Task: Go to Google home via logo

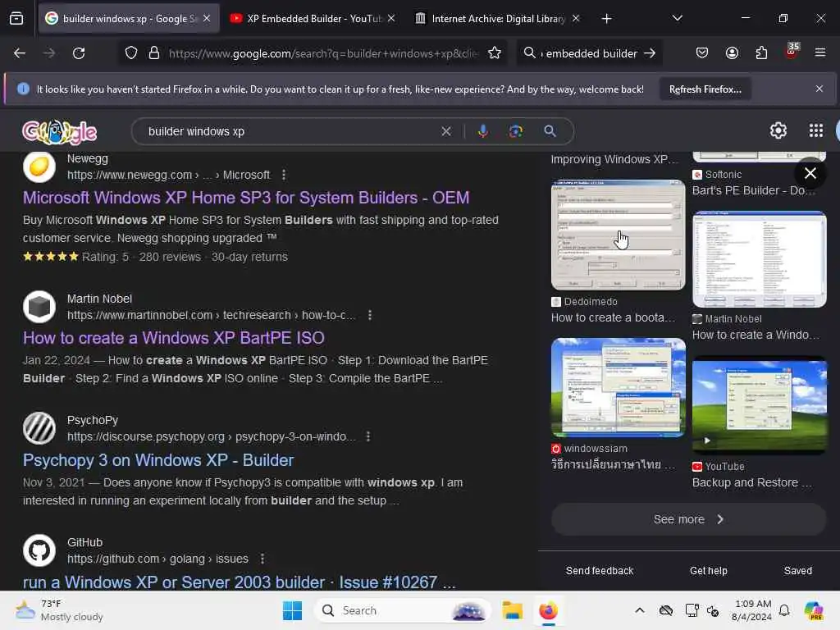Action: click(x=59, y=132)
